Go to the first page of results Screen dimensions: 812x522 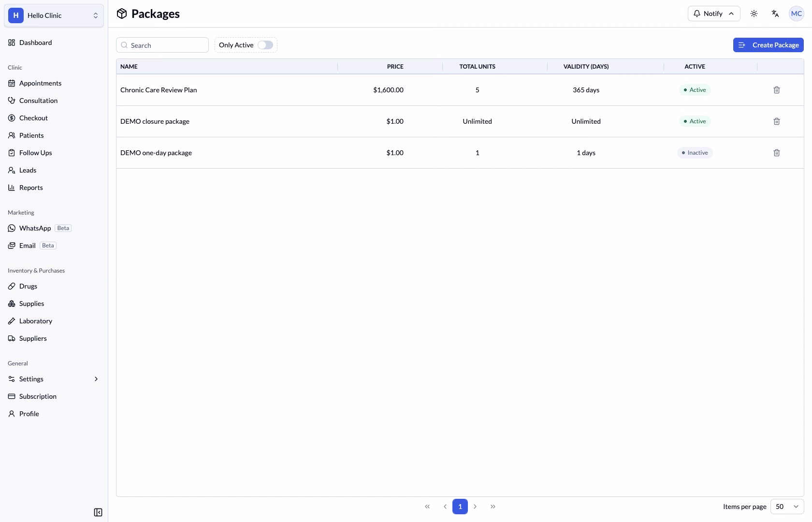click(x=427, y=507)
